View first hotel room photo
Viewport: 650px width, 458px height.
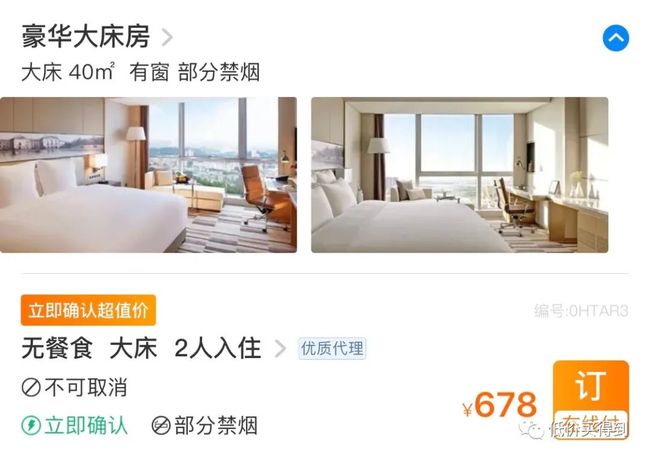coord(148,175)
